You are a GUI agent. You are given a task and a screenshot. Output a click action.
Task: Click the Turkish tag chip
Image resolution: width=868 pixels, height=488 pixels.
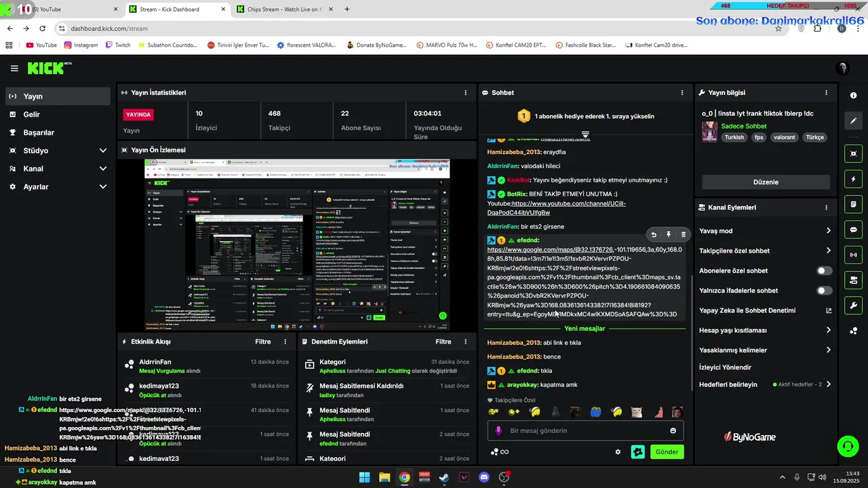(734, 137)
